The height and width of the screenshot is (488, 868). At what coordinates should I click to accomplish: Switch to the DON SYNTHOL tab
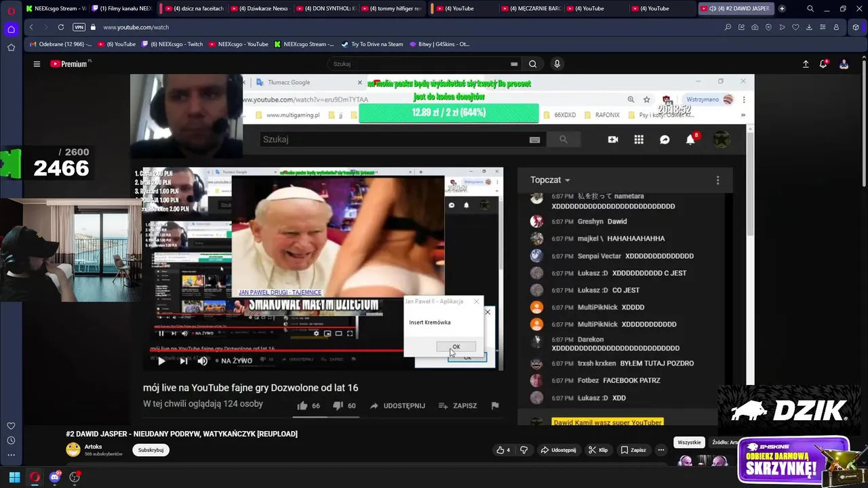pyautogui.click(x=325, y=9)
